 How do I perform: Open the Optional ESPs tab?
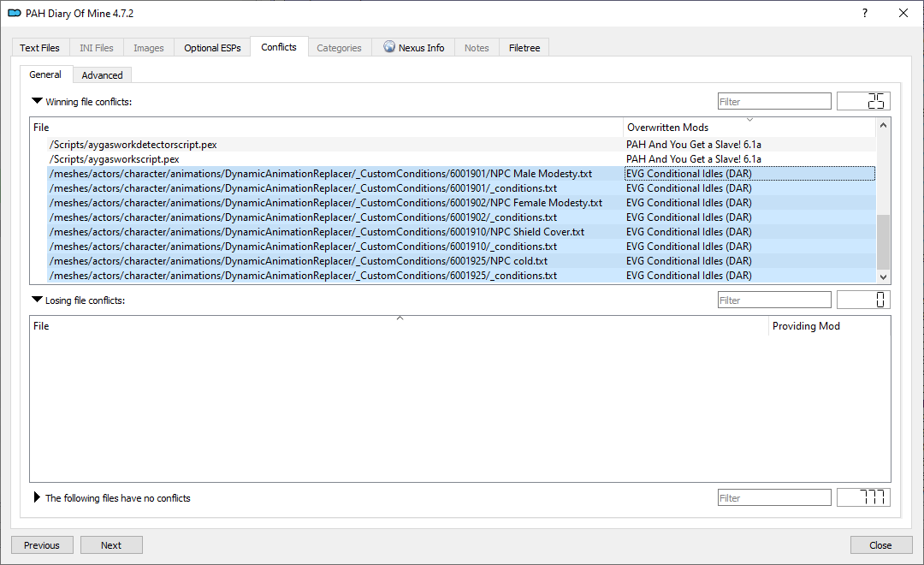(x=212, y=48)
